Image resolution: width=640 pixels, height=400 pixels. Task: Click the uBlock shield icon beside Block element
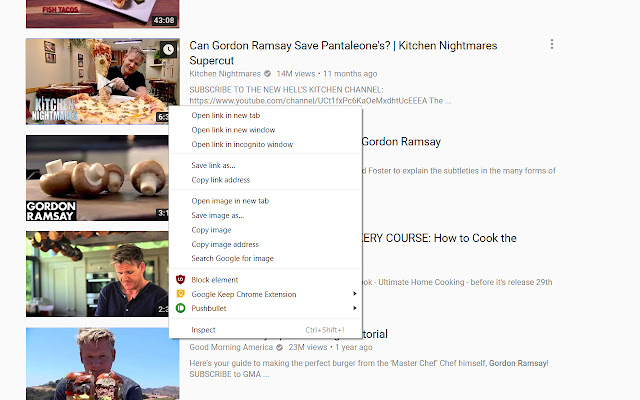pyautogui.click(x=180, y=280)
